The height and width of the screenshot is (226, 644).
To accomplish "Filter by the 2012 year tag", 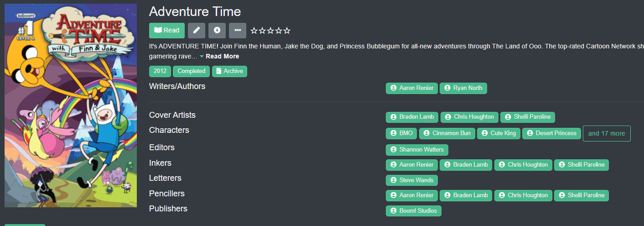I will (x=160, y=71).
